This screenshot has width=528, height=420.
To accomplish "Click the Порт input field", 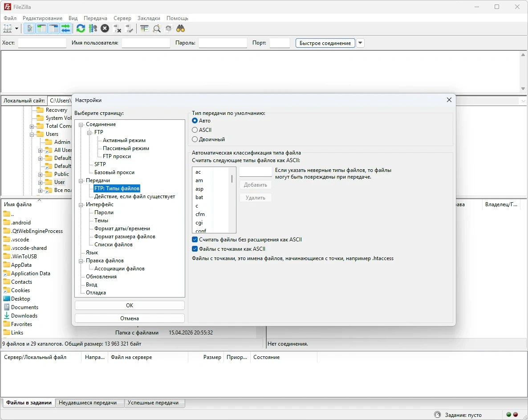I will 280,43.
